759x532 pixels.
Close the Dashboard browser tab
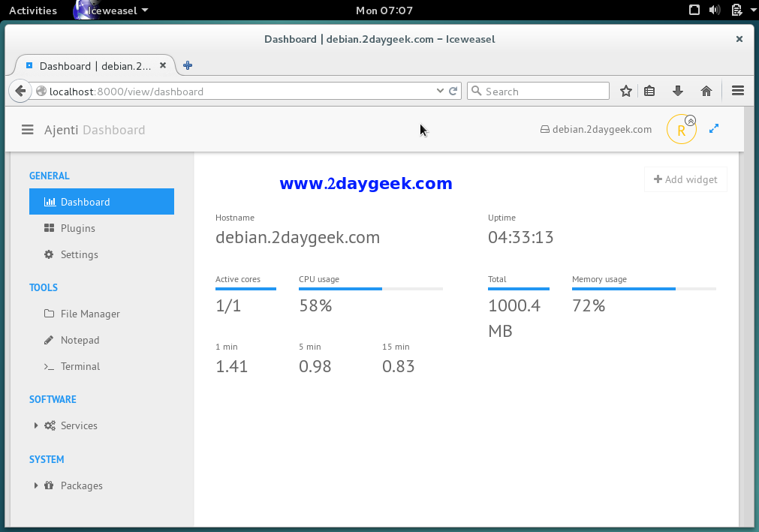(163, 65)
